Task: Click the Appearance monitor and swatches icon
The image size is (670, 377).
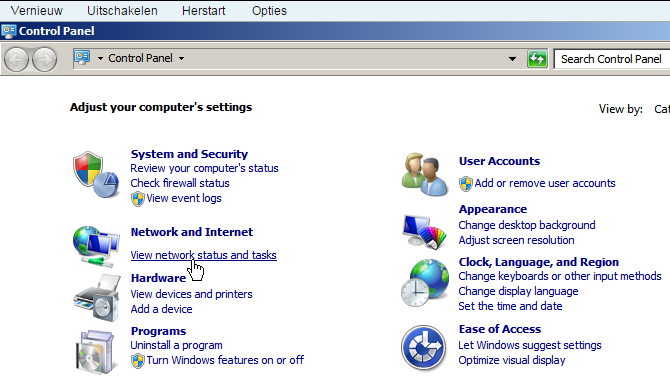Action: [x=424, y=232]
